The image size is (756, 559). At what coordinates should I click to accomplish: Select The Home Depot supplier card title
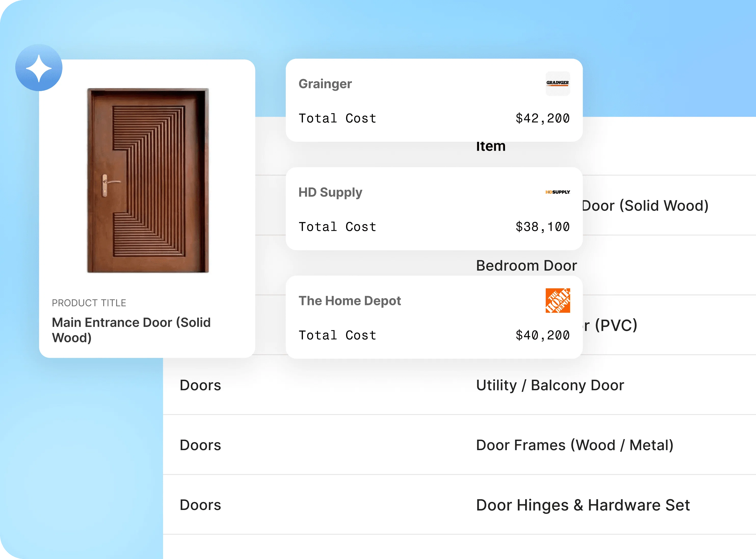(350, 301)
